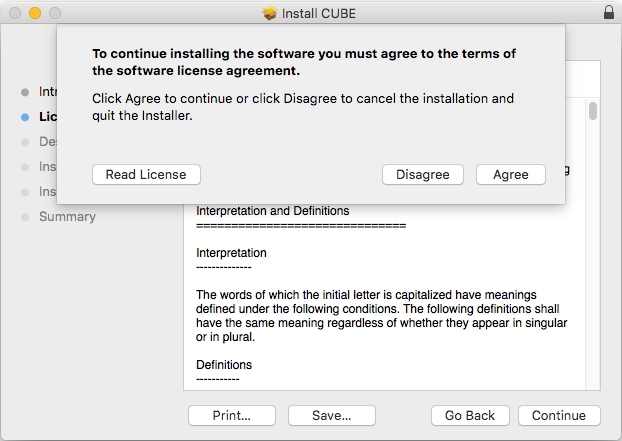Click the Continue button
Viewport: 622px width, 441px height.
point(559,415)
